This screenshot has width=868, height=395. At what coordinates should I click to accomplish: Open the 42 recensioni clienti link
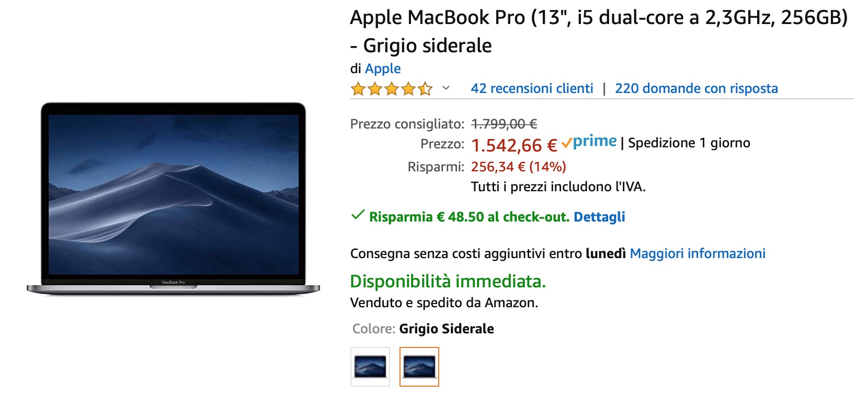[x=532, y=88]
